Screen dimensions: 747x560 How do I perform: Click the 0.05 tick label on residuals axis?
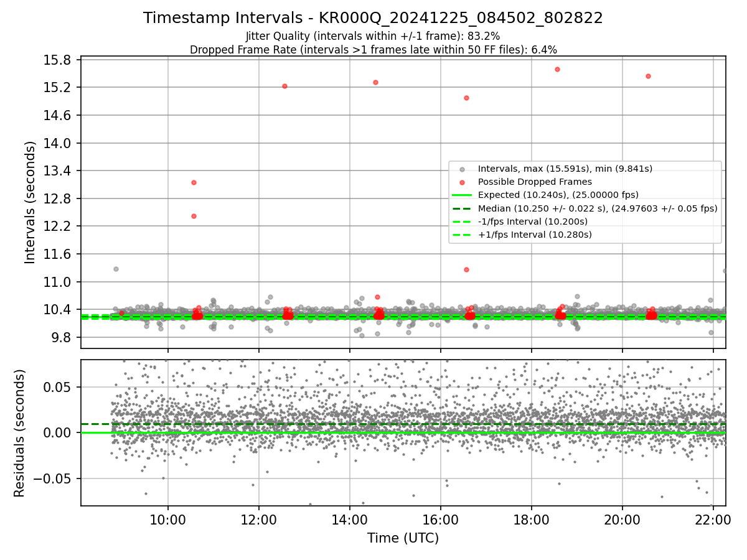[x=59, y=387]
